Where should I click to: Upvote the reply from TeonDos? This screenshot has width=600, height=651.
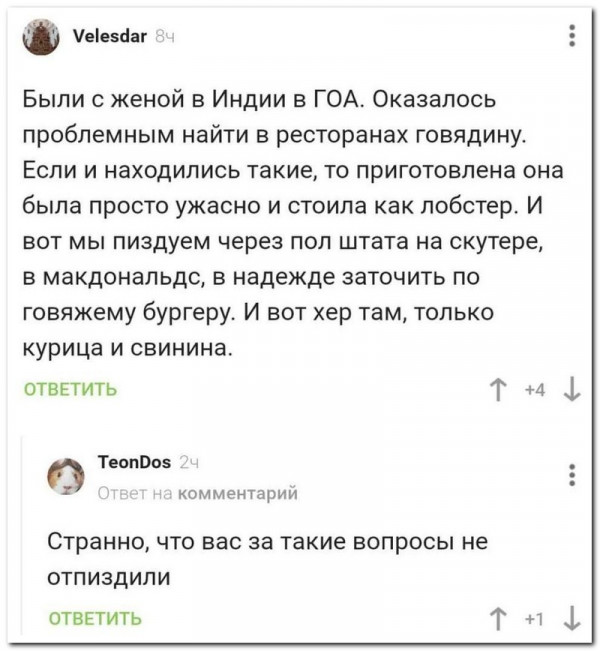click(495, 618)
